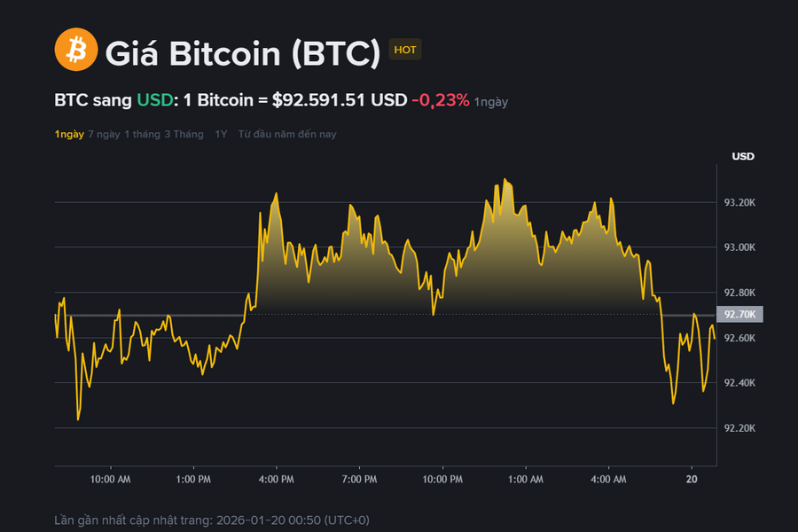Image resolution: width=798 pixels, height=532 pixels.
Task: Click the 10:00 PM time axis marker
Action: pyautogui.click(x=442, y=480)
